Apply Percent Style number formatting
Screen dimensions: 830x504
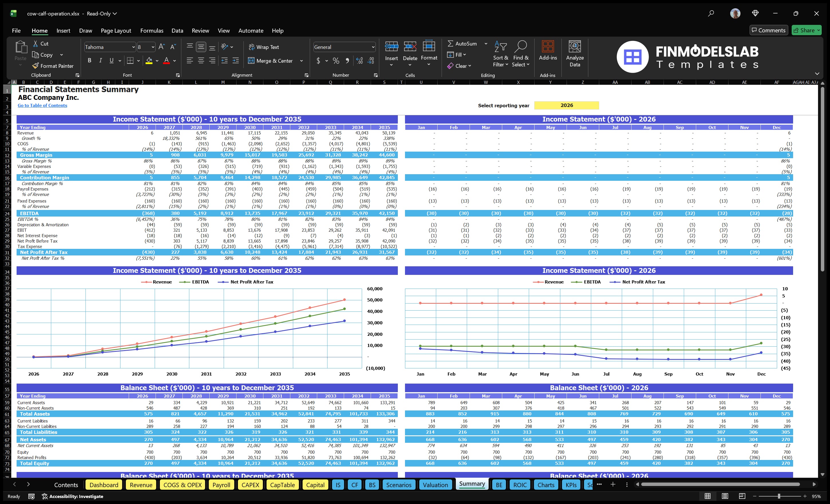click(335, 61)
